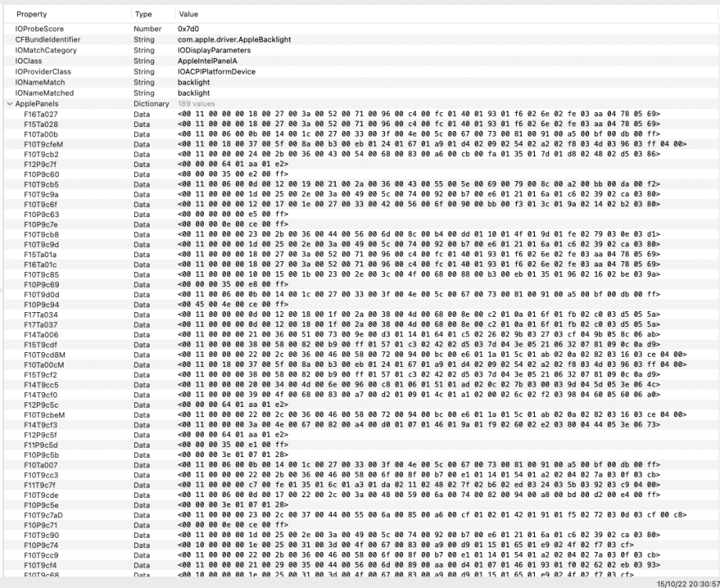720x588 pixels.
Task: Select the F10T9c7aD entry
Action: [43, 515]
